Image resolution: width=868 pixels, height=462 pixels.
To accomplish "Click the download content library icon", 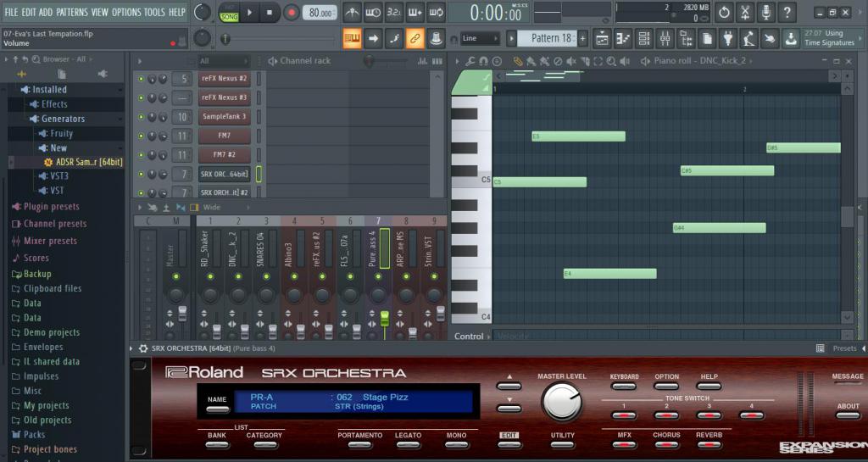I will pyautogui.click(x=792, y=39).
